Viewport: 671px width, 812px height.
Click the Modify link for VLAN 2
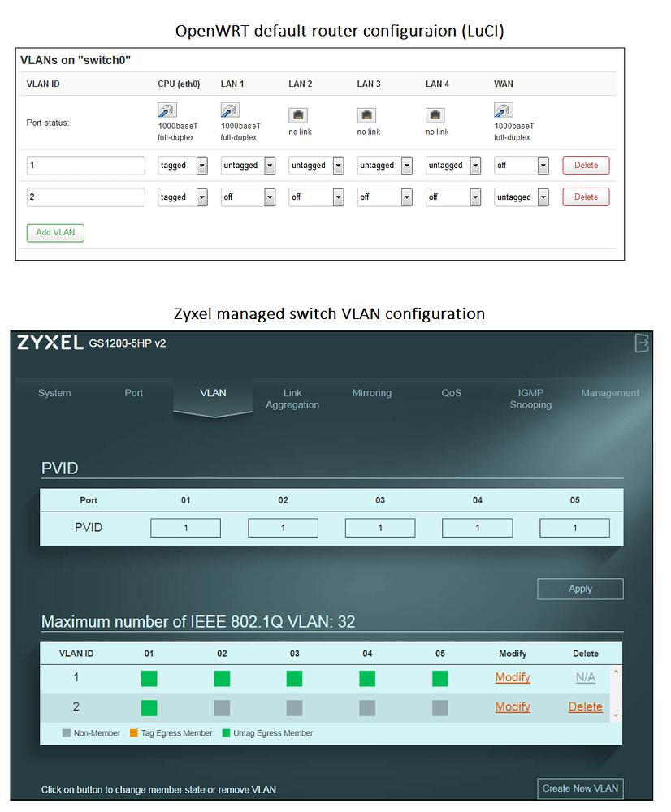coord(512,706)
